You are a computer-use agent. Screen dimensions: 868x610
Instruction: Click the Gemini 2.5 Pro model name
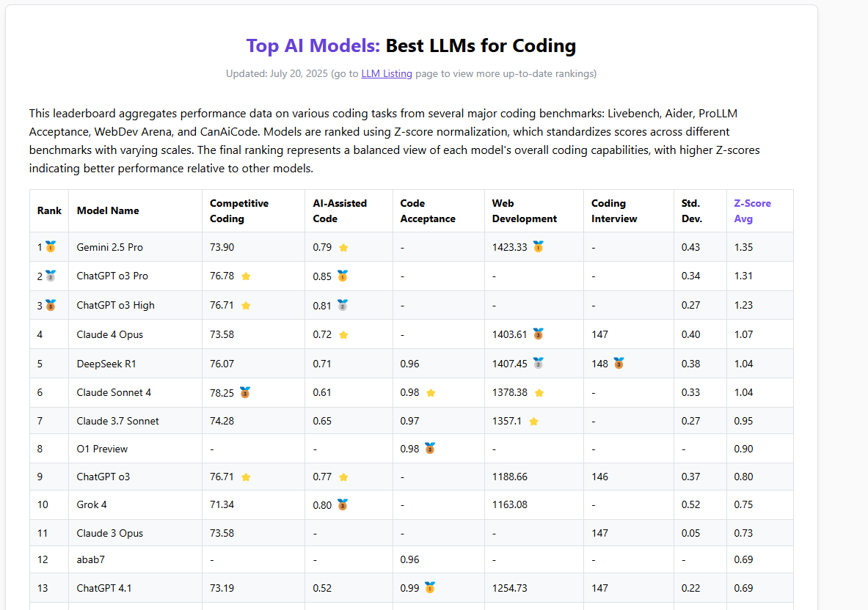[110, 248]
